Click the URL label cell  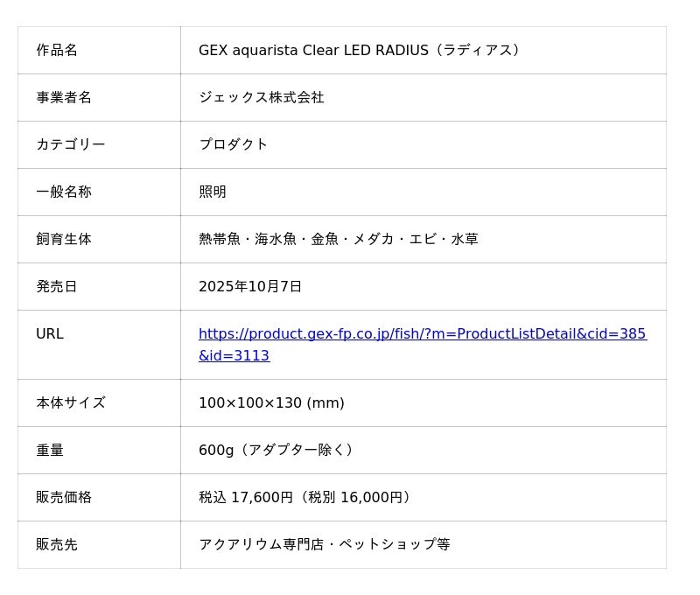pos(50,334)
